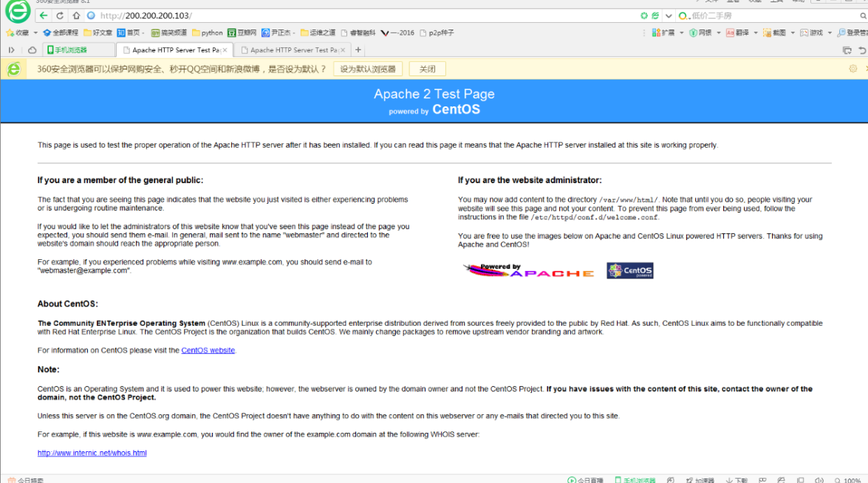Image resolution: width=868 pixels, height=483 pixels.
Task: Expand the address bar history dropdown
Action: [x=669, y=16]
